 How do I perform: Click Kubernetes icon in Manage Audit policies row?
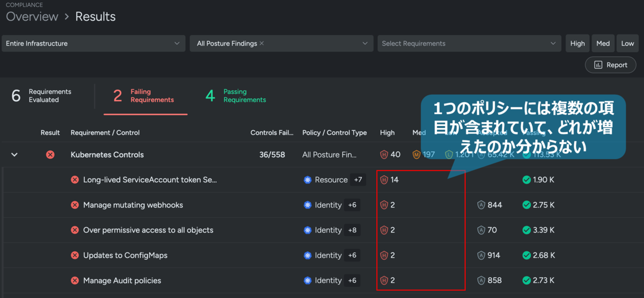coord(308,281)
